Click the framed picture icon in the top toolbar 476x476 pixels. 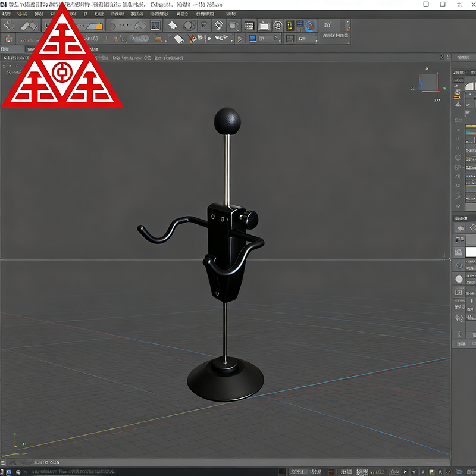click(155, 26)
